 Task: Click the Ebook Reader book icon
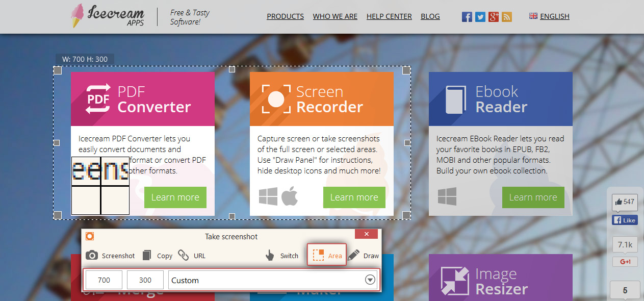456,99
